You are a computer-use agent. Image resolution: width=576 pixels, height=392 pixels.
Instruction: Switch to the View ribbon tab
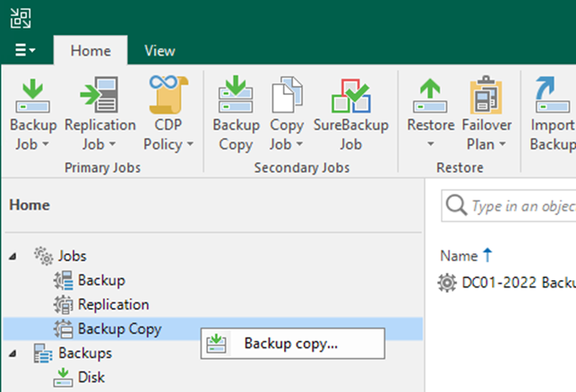(x=159, y=51)
